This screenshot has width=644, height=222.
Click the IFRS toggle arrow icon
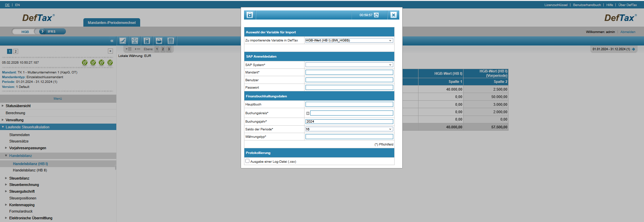click(x=42, y=31)
